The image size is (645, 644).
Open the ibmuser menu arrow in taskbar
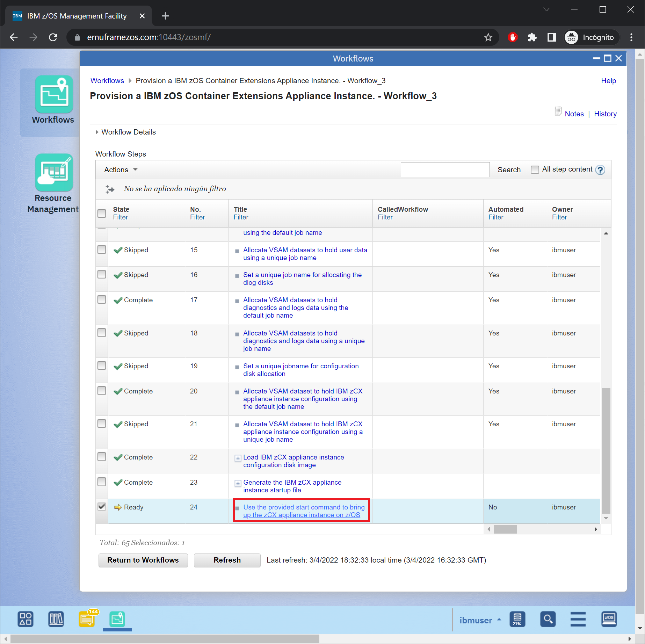click(x=499, y=620)
